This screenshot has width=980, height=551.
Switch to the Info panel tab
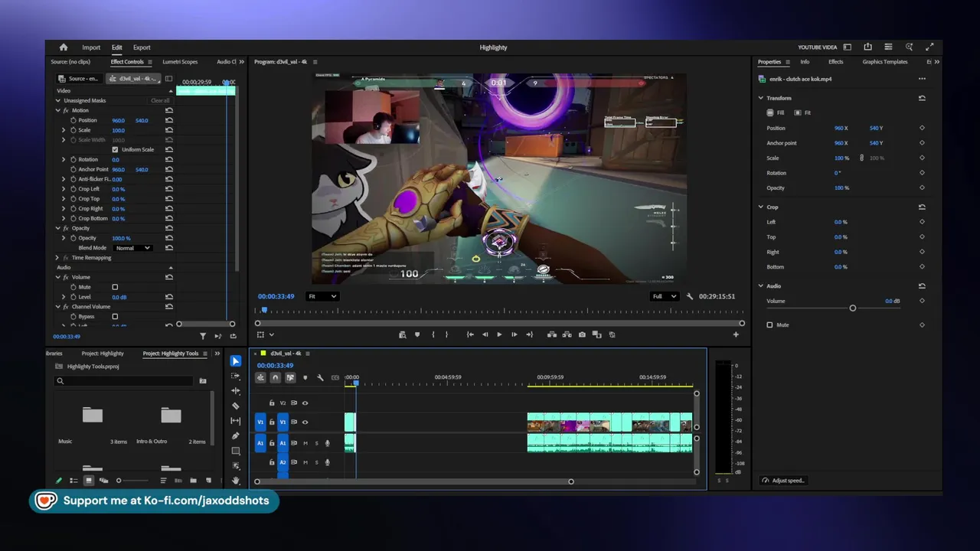tap(805, 62)
